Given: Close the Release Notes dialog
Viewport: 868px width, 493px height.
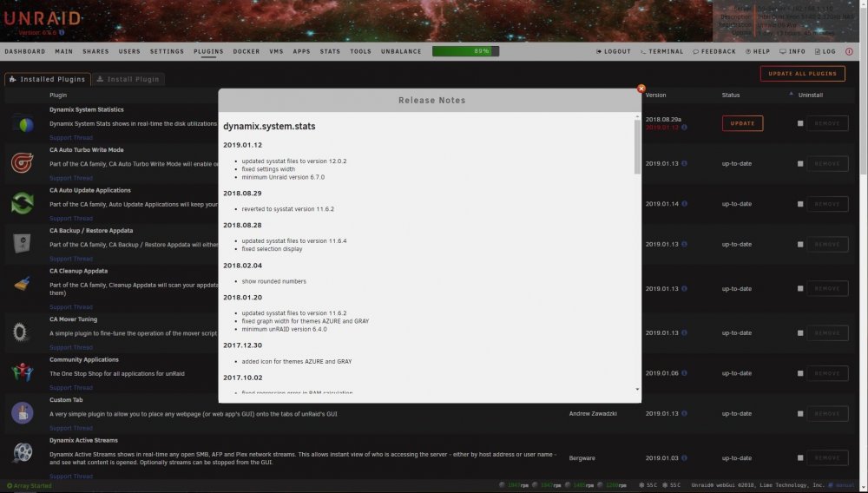Looking at the screenshot, I should tap(641, 89).
